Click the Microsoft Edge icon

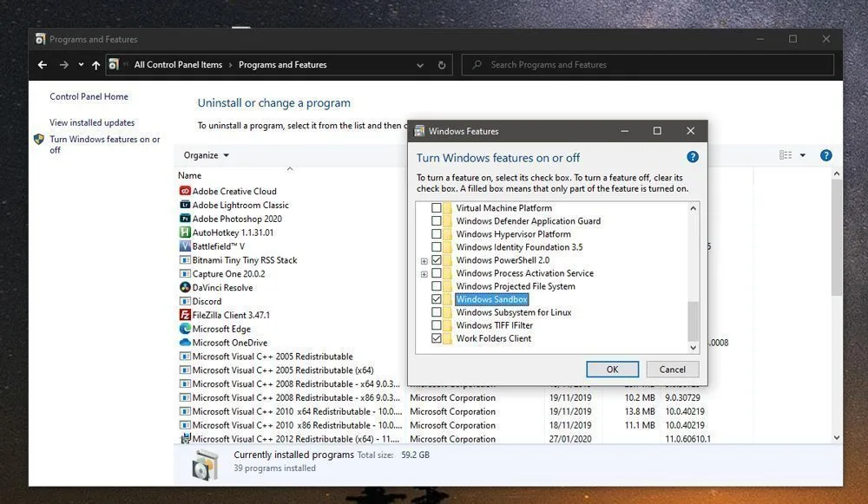185,329
